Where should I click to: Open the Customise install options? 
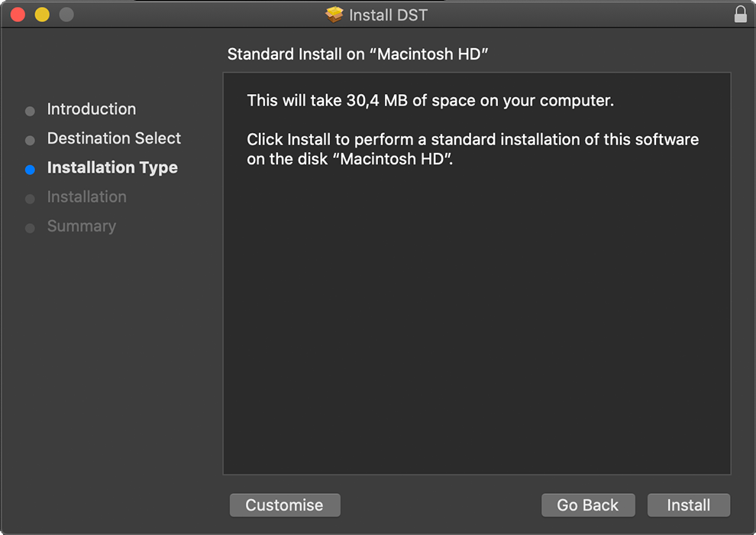[284, 505]
